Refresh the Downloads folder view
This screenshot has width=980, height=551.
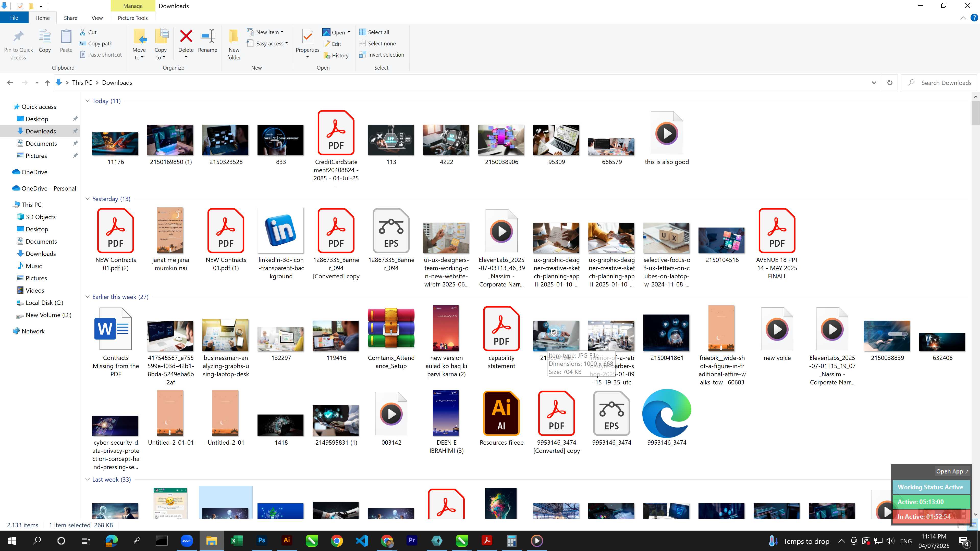click(x=890, y=82)
